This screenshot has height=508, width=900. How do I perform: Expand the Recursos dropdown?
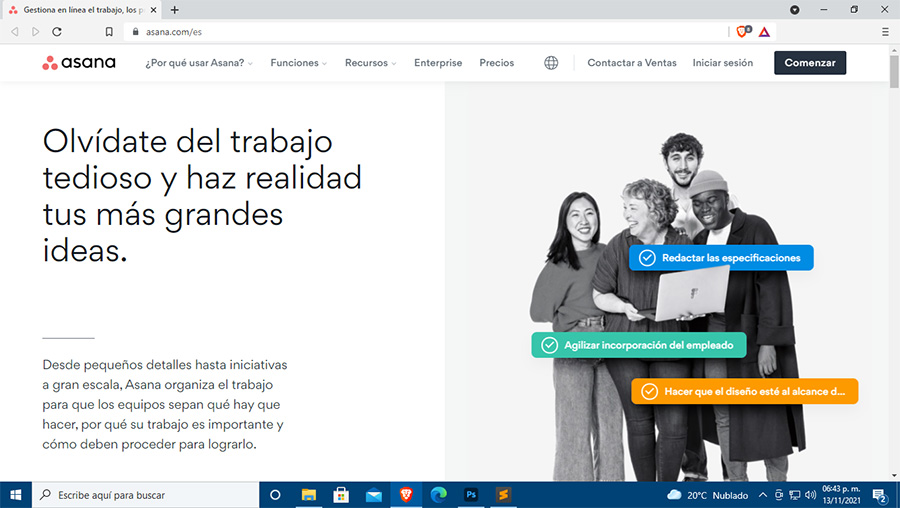tap(370, 63)
